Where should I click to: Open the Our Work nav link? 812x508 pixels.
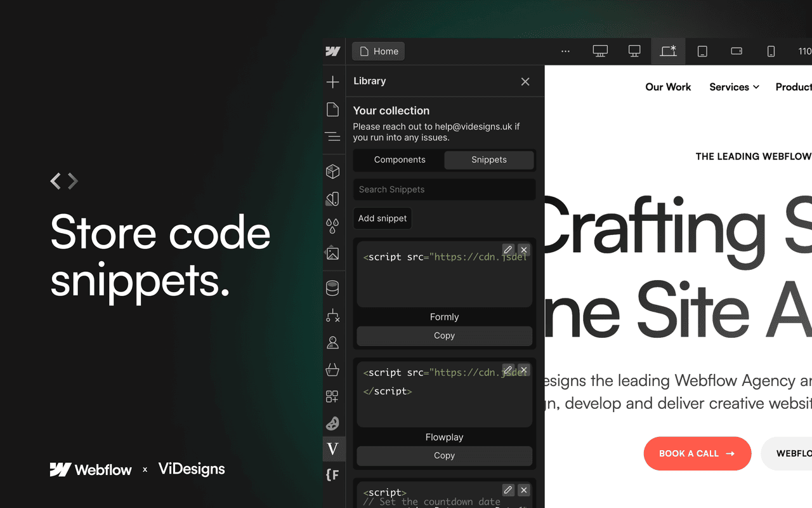click(668, 87)
